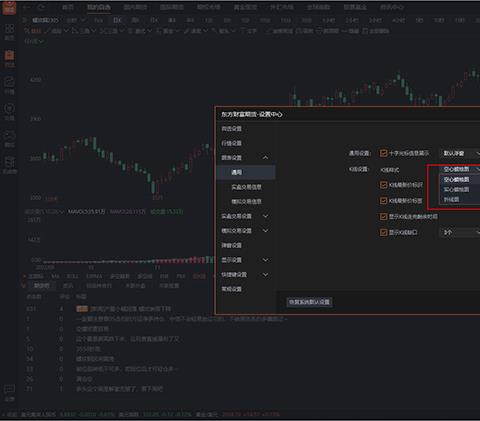Click the magnifier icon on drawing toolbar
The height and width of the screenshot is (421, 480).
tap(27, 31)
